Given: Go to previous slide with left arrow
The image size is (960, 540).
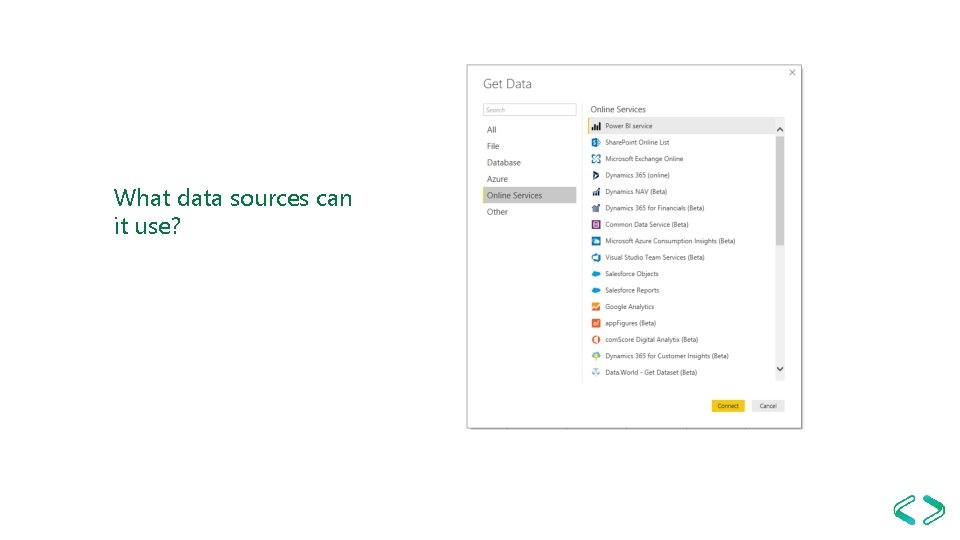Looking at the screenshot, I should (x=904, y=510).
